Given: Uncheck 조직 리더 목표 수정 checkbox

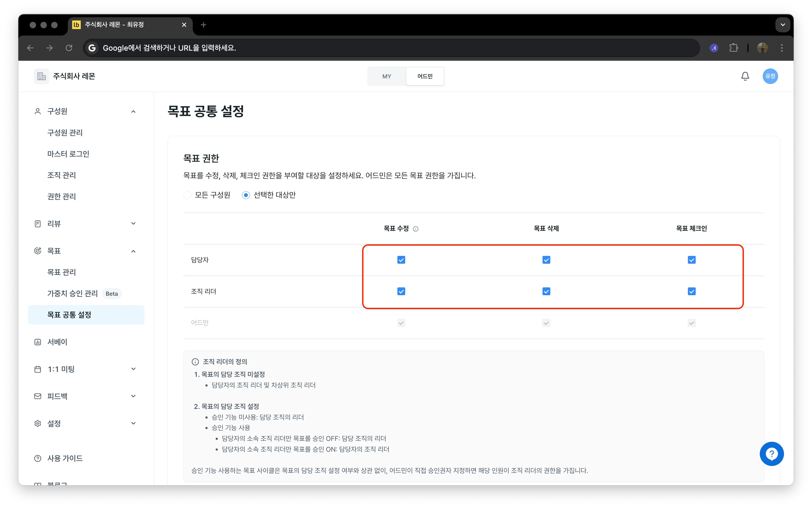Looking at the screenshot, I should click(x=401, y=291).
